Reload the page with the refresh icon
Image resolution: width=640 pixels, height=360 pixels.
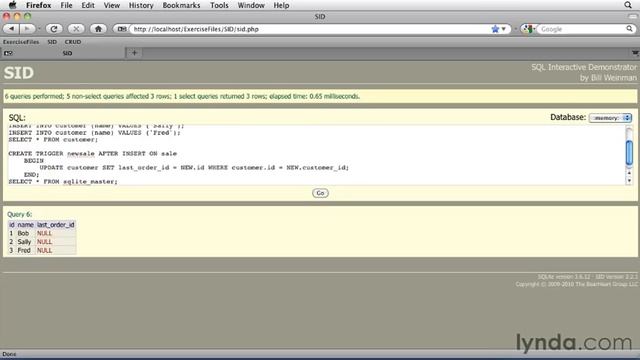(54, 29)
